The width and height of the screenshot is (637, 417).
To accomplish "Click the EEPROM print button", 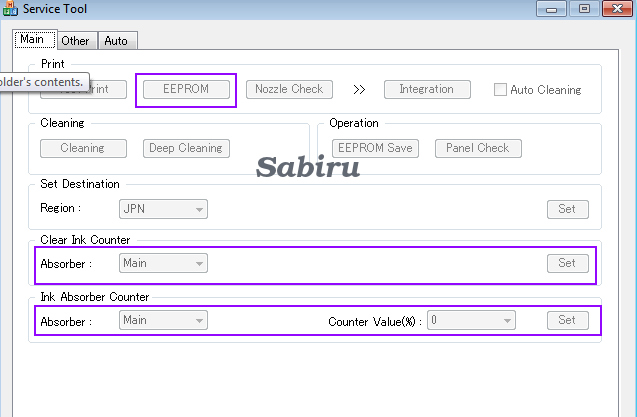I will [x=186, y=89].
